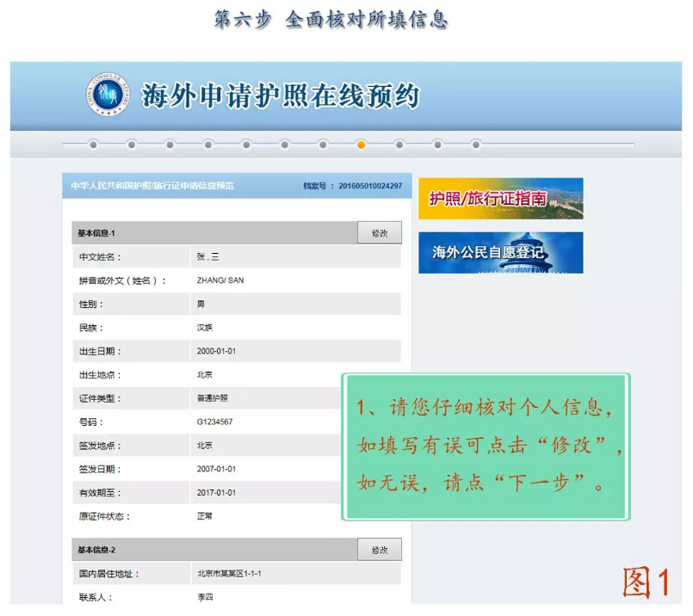Viewport: 693px width, 616px height.
Task: Click 修改 button for 基本信息-1
Action: pyautogui.click(x=380, y=233)
